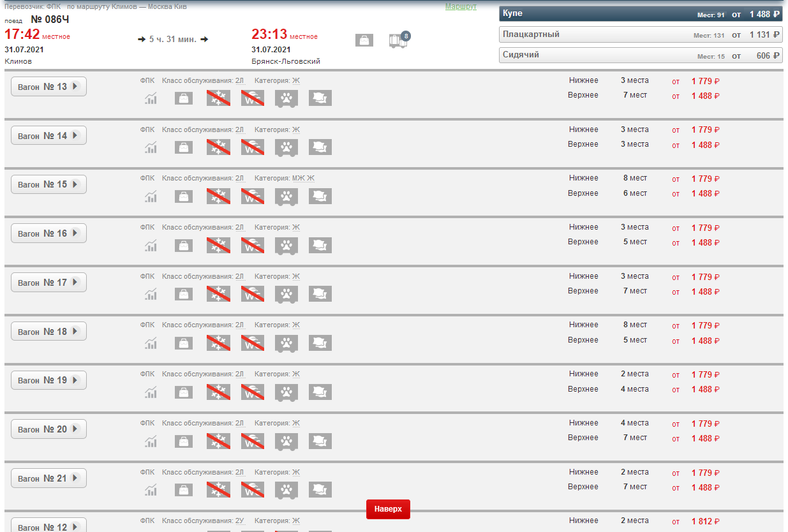Click category МЖ Ж label in wagon 15
Viewport: 788px width, 532px height.
[303, 178]
